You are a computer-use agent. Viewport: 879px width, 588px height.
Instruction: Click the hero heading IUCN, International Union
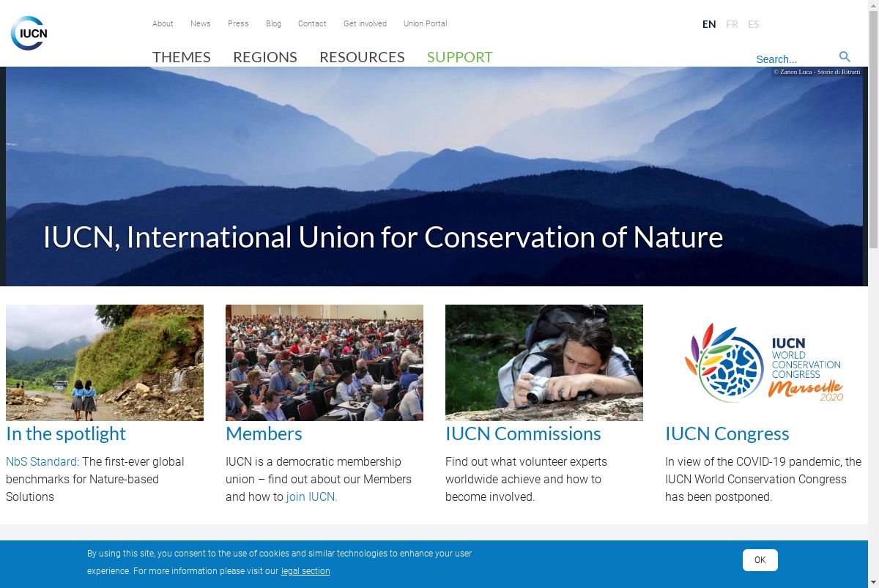pyautogui.click(x=383, y=237)
